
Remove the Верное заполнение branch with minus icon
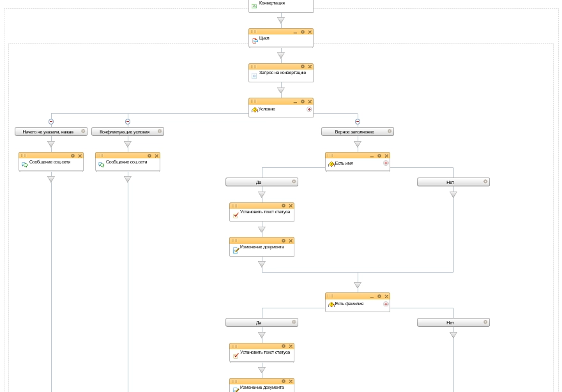click(358, 121)
